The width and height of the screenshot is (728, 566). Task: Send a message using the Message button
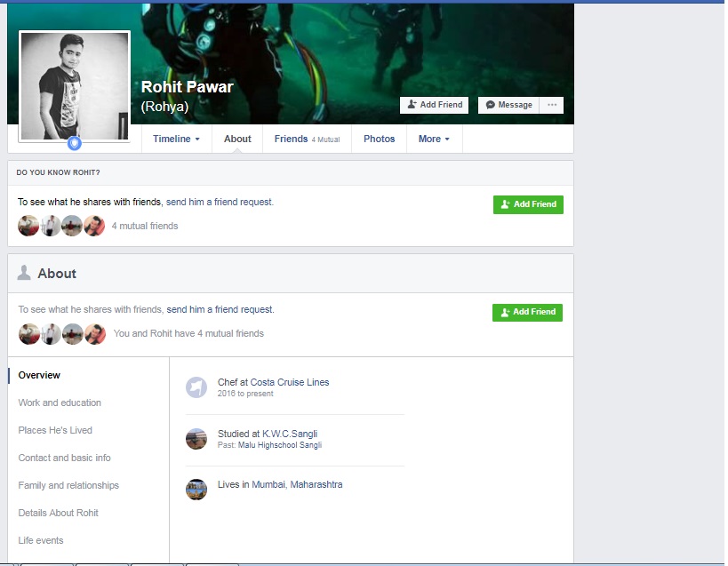pos(508,105)
